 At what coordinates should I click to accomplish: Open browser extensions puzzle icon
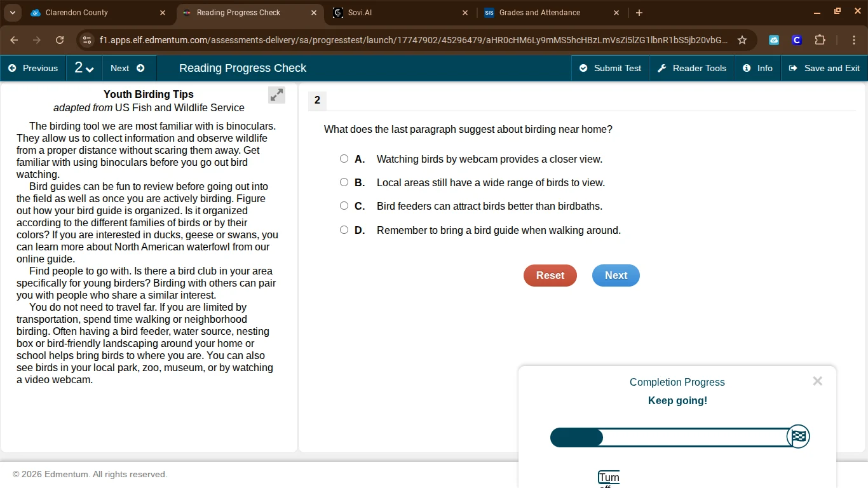coord(820,40)
